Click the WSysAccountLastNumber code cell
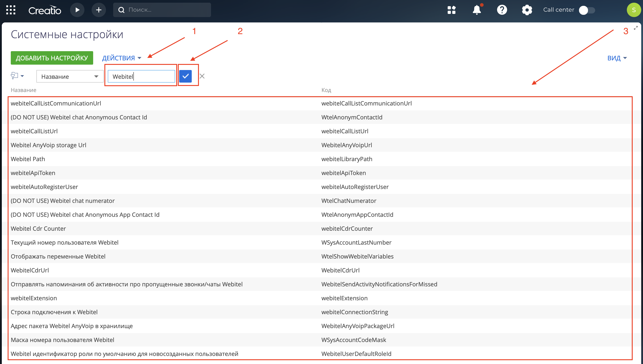643x364 pixels. coord(356,243)
